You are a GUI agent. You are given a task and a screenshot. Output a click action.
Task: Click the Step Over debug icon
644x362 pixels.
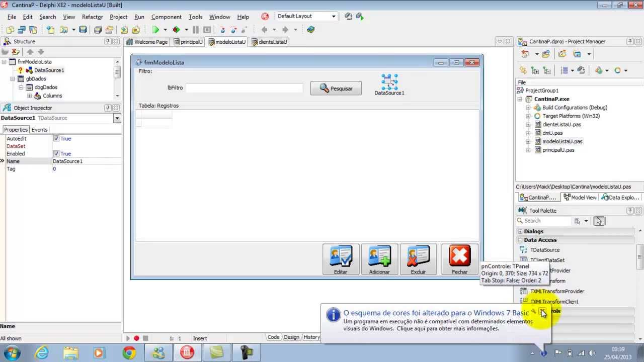234,30
